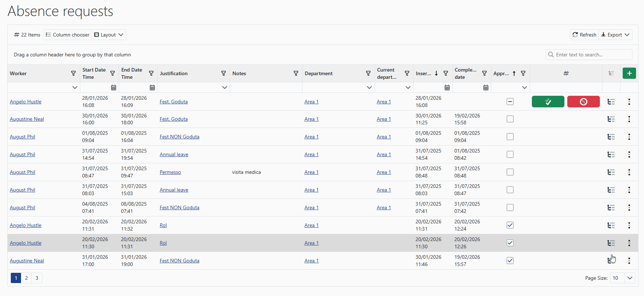Click the Refresh button
The width and height of the screenshot is (644, 296).
tap(584, 35)
